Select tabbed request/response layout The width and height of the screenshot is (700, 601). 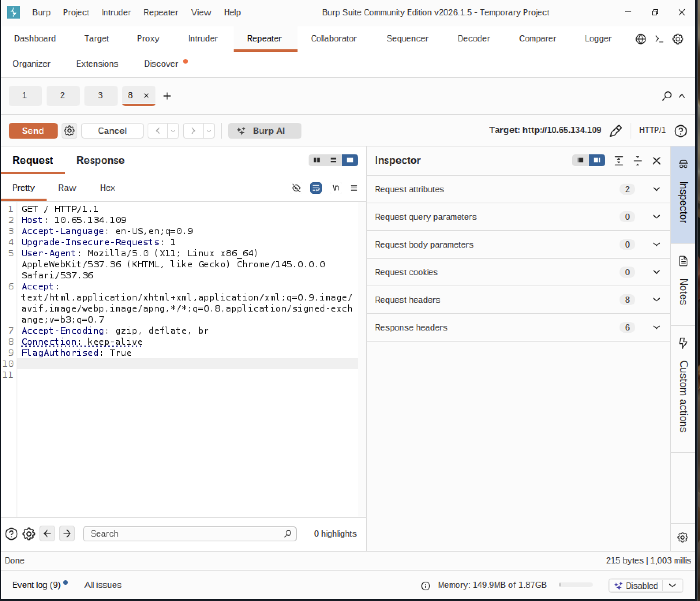[x=350, y=160]
